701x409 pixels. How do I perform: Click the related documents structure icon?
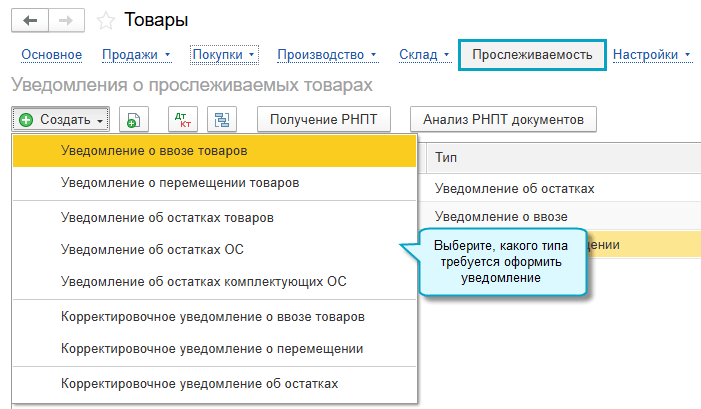pyautogui.click(x=222, y=119)
